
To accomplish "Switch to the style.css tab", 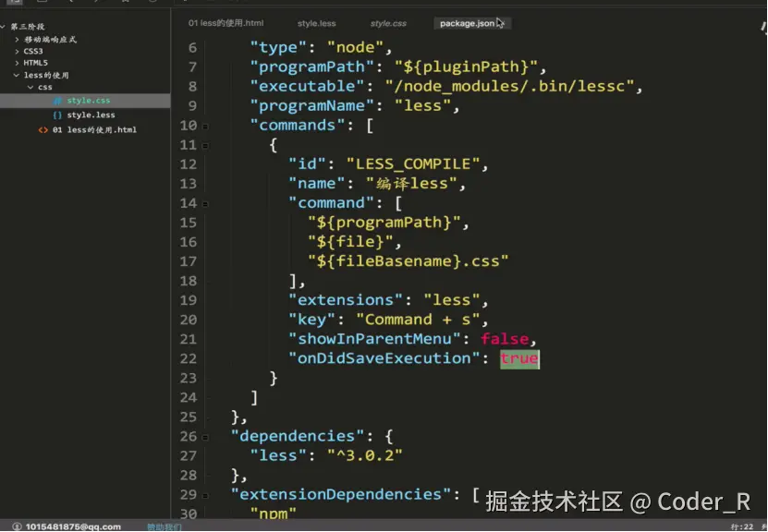I will click(388, 23).
